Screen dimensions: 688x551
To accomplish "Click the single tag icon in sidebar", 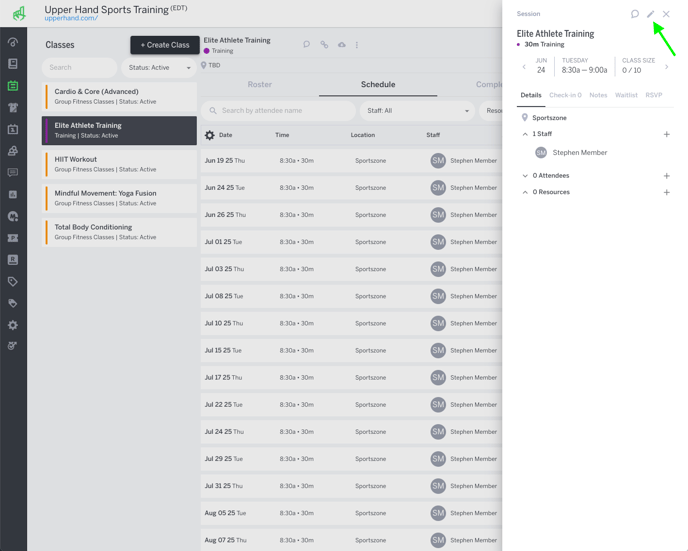I will coord(13,281).
